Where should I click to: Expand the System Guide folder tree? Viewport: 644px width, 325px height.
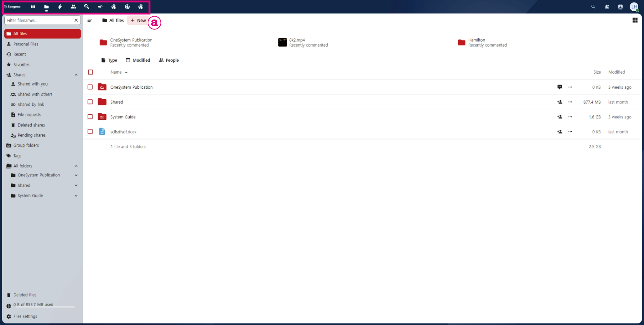coord(76,196)
